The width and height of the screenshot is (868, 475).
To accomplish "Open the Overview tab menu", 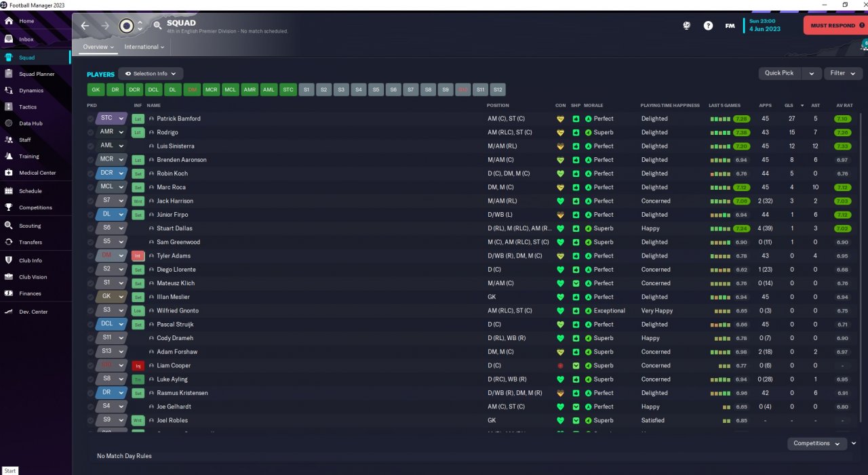I will pyautogui.click(x=98, y=47).
